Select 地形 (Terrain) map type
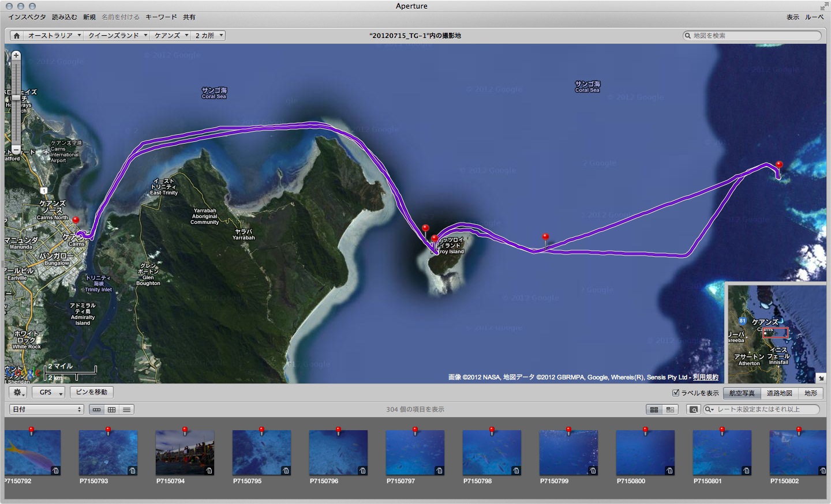The image size is (831, 504). pos(811,393)
